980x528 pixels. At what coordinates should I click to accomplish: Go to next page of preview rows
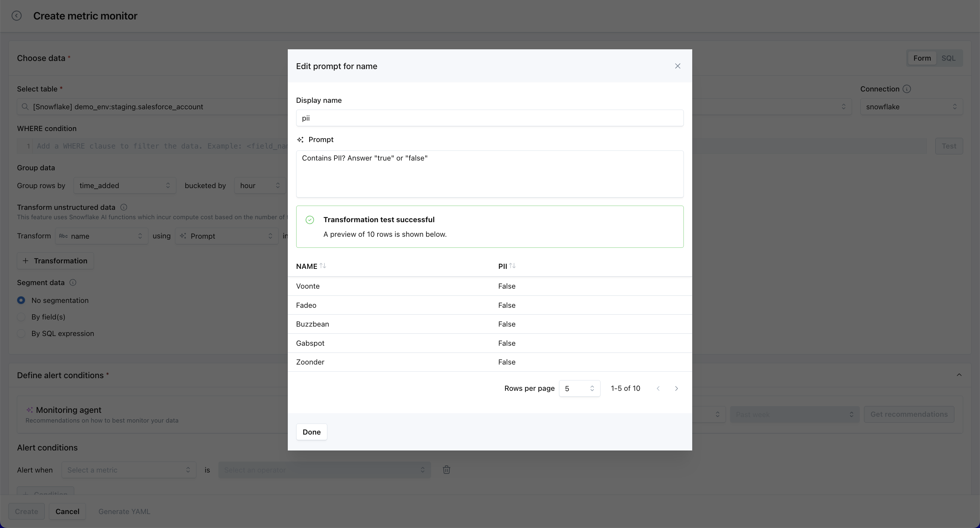676,388
